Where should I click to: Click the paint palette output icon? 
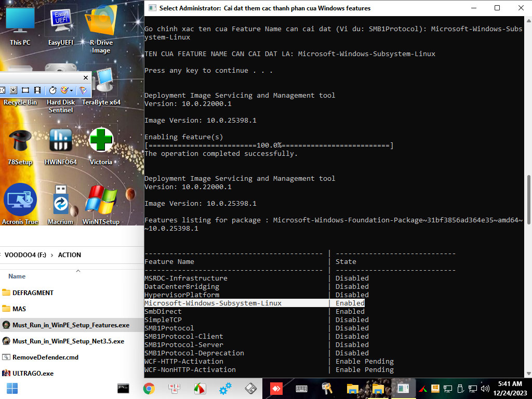pyautogui.click(x=64, y=90)
